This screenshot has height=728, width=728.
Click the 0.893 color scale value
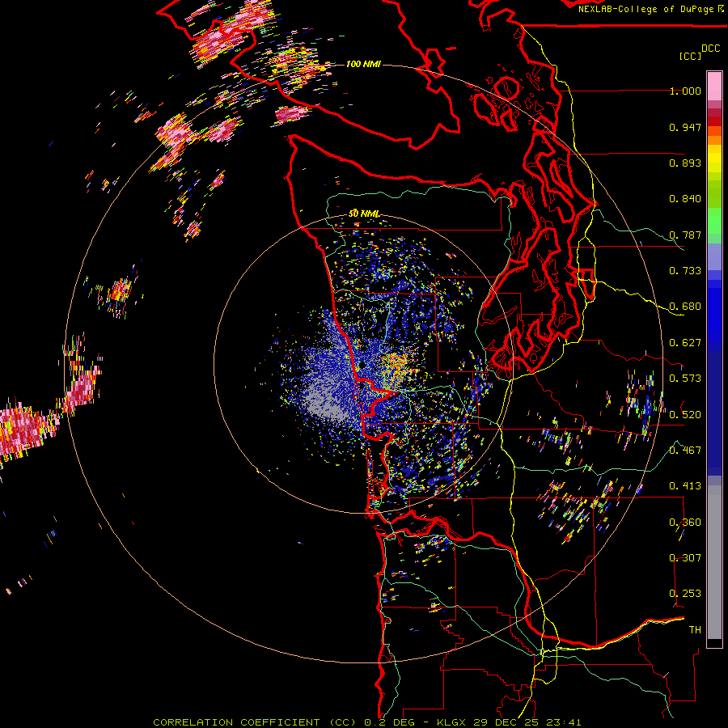point(685,163)
